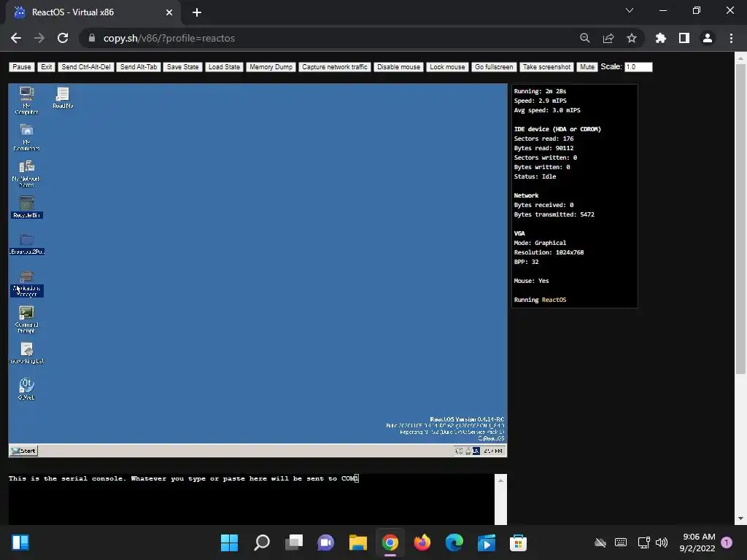Click the page vertical scrollbar

pyautogui.click(x=740, y=219)
